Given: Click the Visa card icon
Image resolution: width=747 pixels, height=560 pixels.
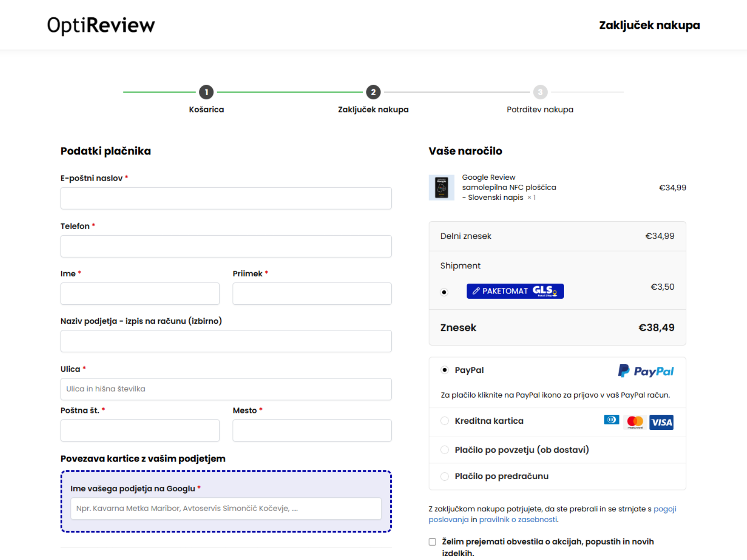Looking at the screenshot, I should (662, 422).
